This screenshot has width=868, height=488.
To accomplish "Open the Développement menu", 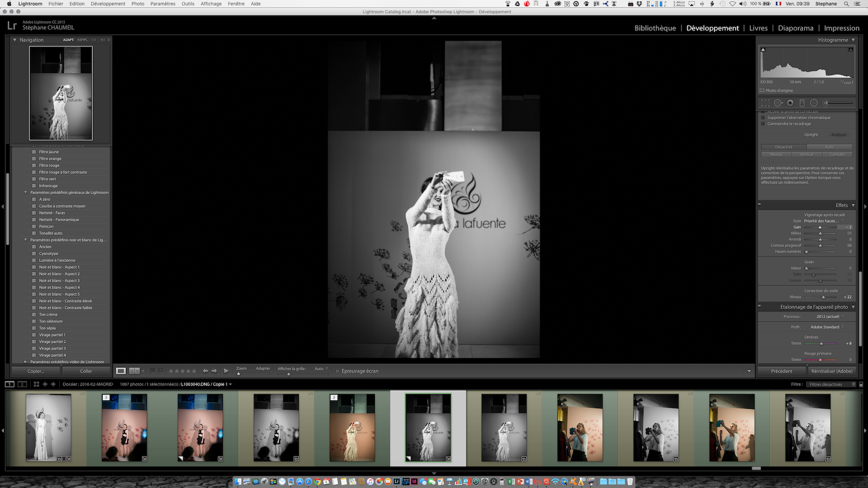I will tap(108, 3).
